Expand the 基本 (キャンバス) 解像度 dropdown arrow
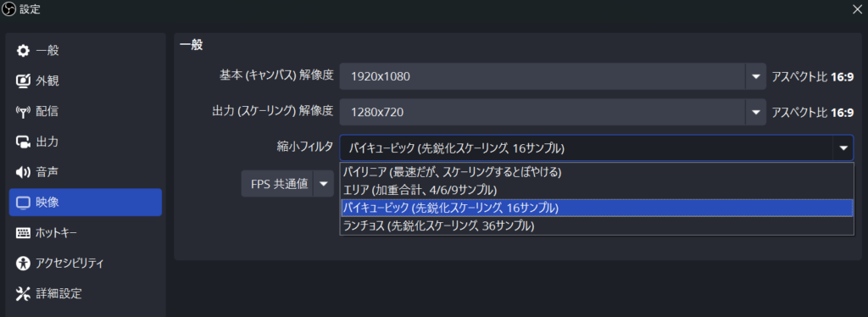 (755, 76)
